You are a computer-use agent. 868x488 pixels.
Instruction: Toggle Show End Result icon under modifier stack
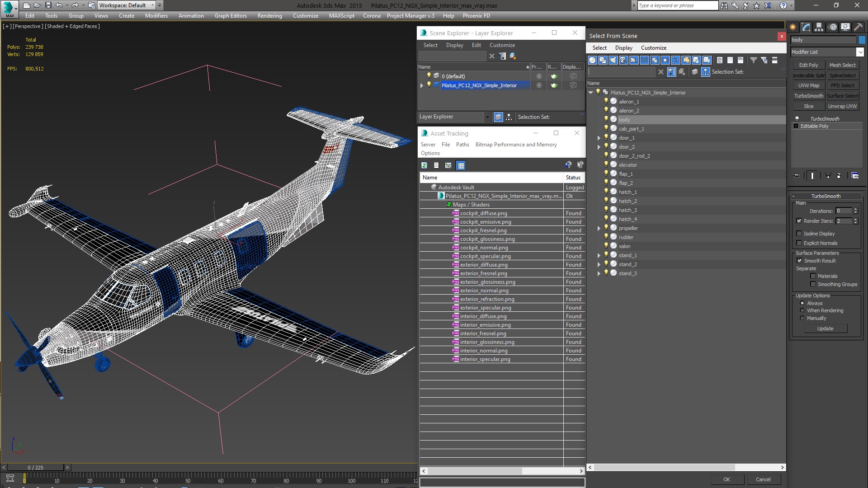click(812, 175)
